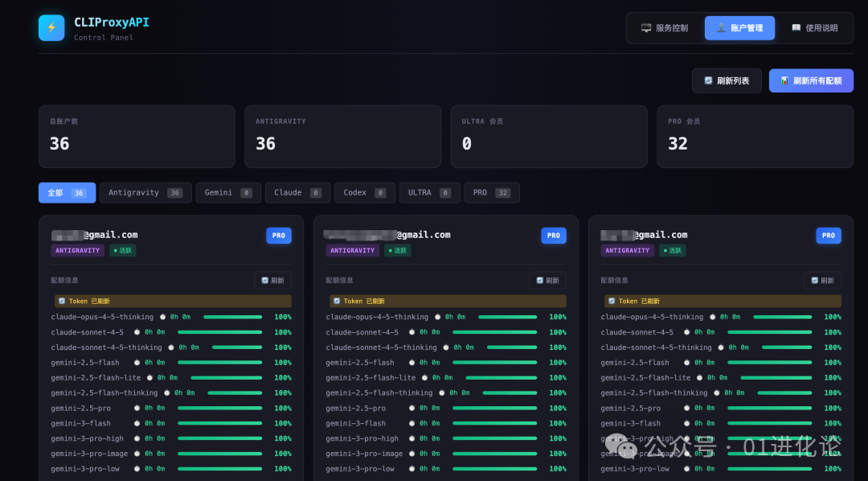Screen dimensions: 868x481
Task: Click clock icon beside gemini-2.5-flash-thinking in second card
Action: click(x=442, y=393)
